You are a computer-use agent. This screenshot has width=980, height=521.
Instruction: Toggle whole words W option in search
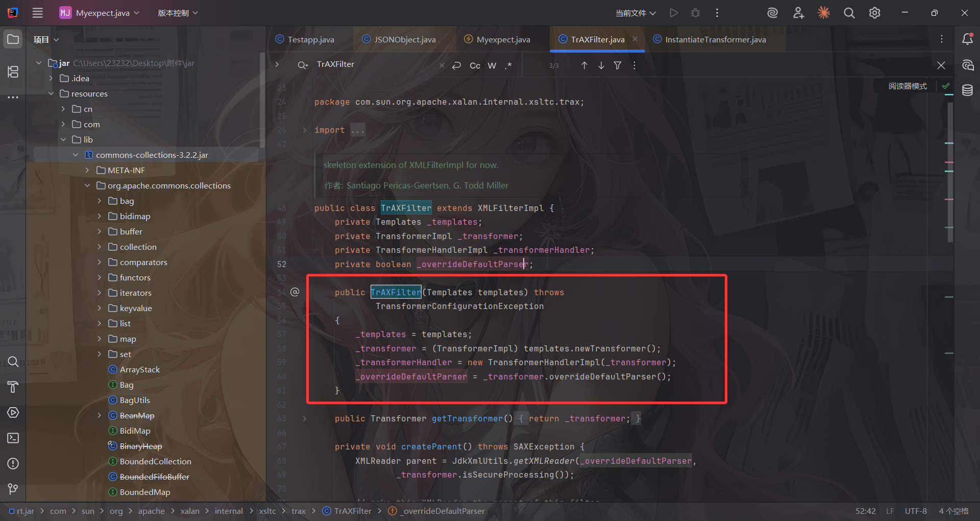(492, 65)
